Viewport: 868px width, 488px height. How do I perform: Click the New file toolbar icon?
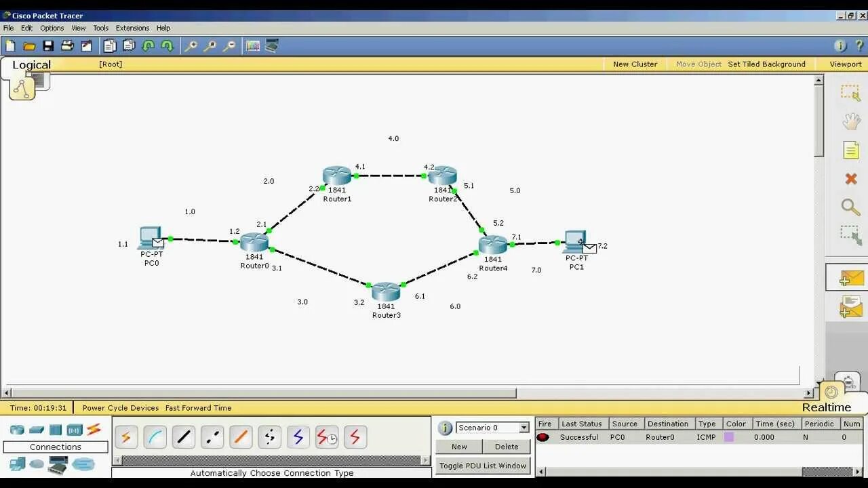[10, 46]
